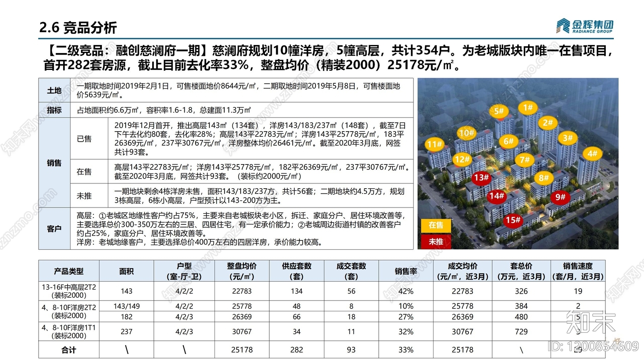Click the 729 total price cell
This screenshot has width=644, height=362.
pos(521,331)
